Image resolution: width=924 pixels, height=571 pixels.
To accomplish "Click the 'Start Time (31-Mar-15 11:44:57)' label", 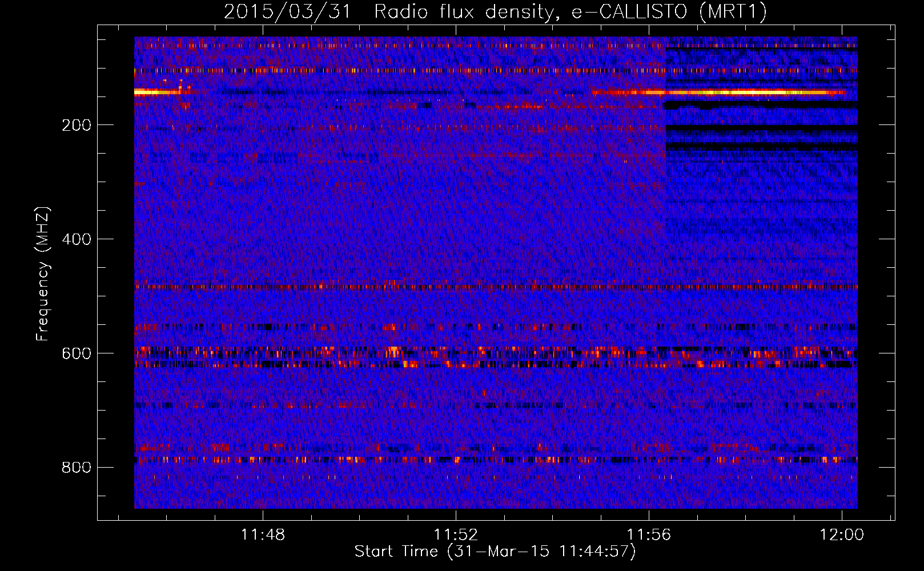I will pos(495,552).
